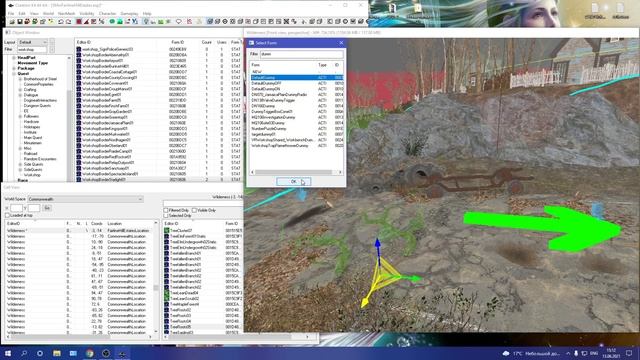Click the green globe toolbar icon
Image resolution: width=640 pixels, height=360 pixels.
coord(111,21)
